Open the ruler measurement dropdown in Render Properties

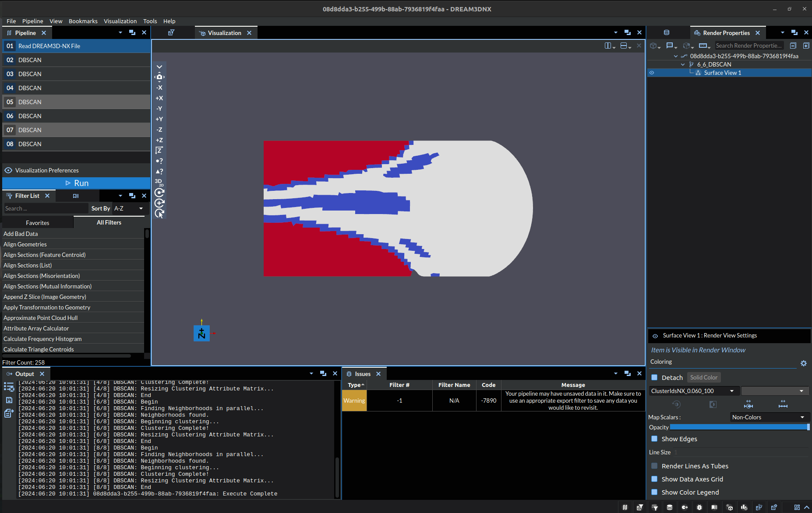705,46
